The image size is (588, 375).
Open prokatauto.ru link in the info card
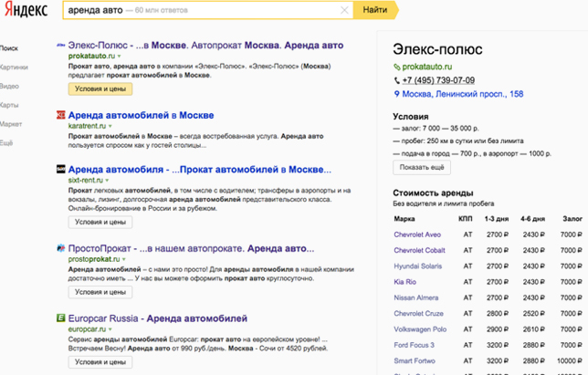click(427, 67)
